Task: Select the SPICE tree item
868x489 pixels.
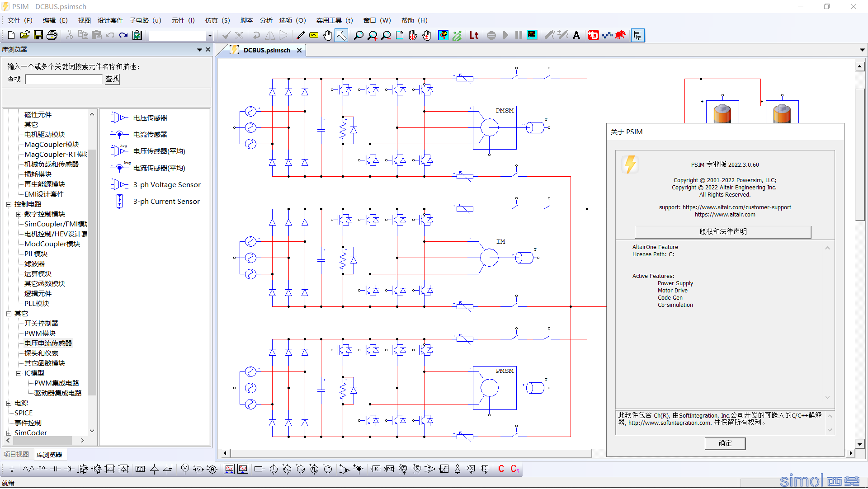Action: tap(24, 413)
